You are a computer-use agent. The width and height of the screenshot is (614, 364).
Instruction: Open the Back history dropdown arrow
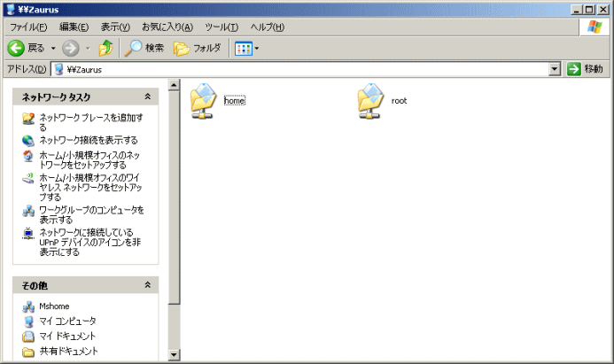click(53, 48)
